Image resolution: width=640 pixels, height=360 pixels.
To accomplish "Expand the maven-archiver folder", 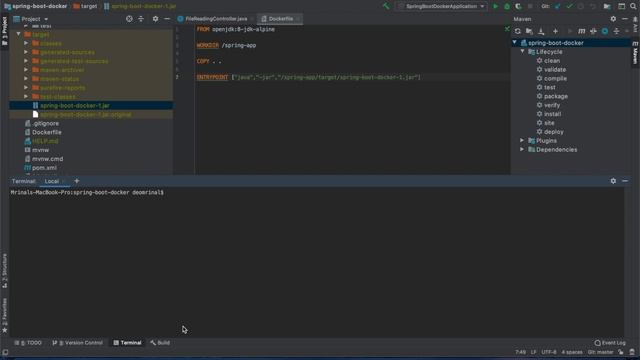I will (x=26, y=70).
